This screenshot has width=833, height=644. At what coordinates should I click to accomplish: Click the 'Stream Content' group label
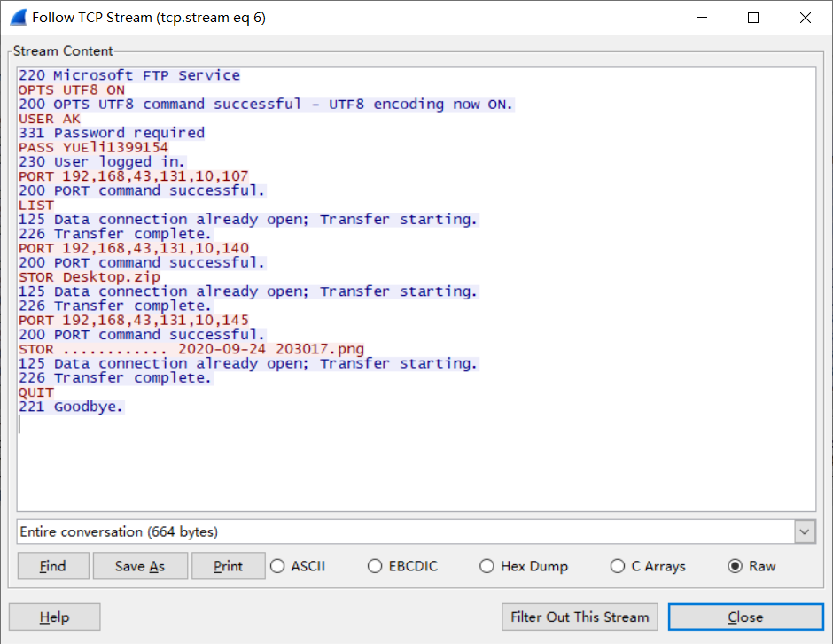coord(63,51)
